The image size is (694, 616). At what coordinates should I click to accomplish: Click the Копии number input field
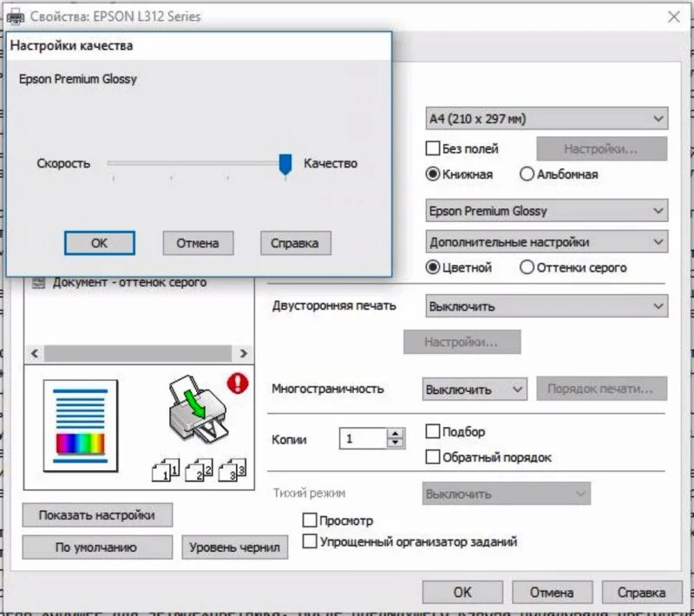(x=363, y=438)
